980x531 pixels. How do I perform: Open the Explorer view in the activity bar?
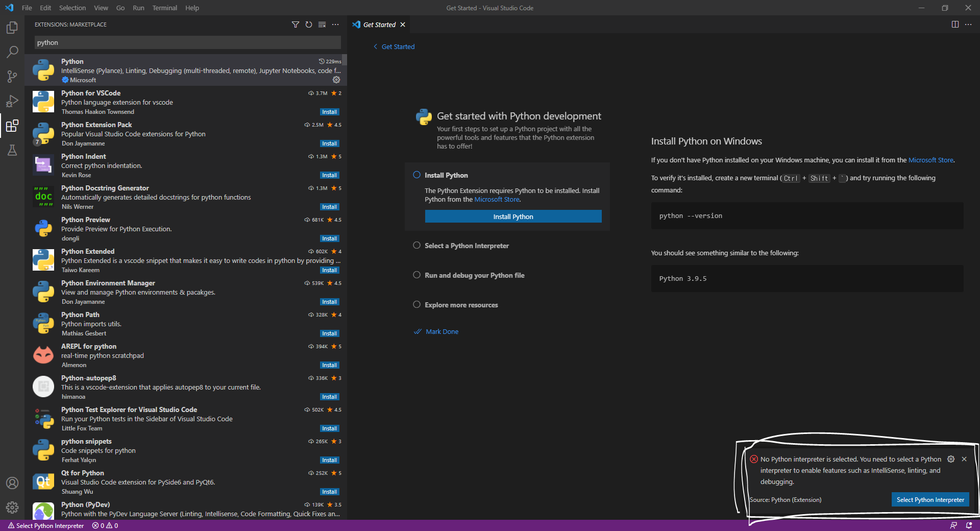coord(12,28)
